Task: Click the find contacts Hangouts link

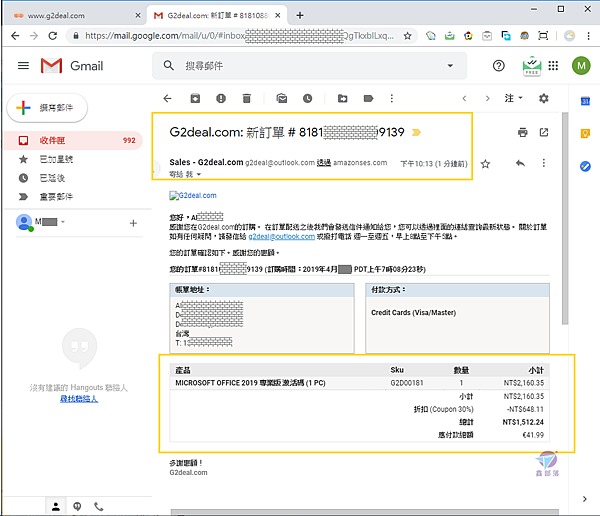Action: point(79,399)
